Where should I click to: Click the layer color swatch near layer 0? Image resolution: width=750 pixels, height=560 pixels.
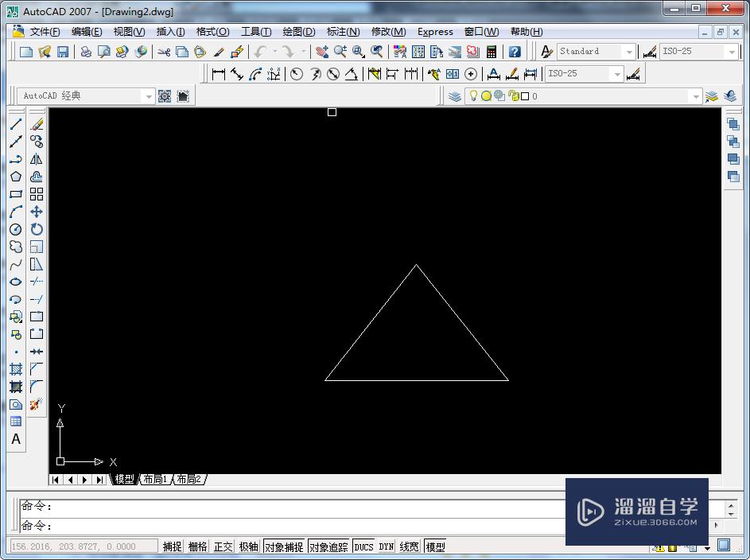[526, 95]
